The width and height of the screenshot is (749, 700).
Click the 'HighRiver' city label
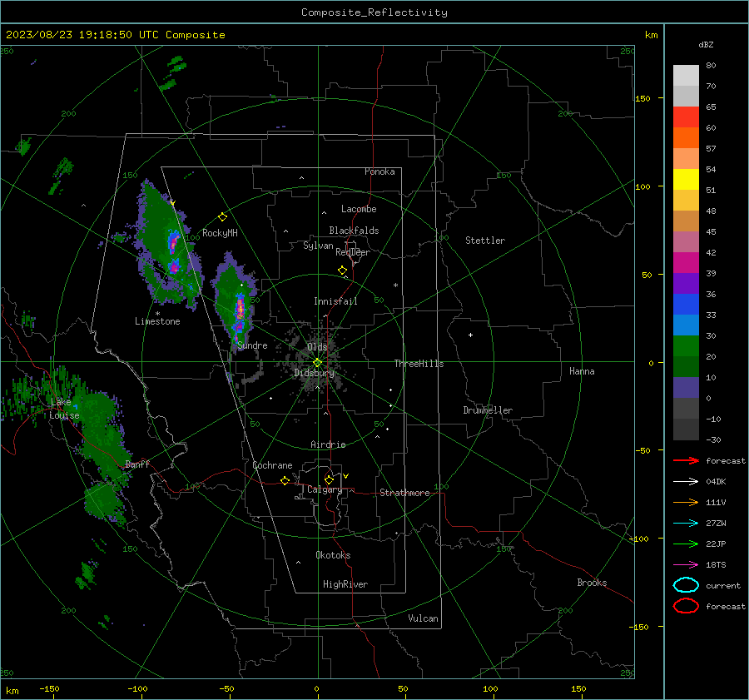click(345, 584)
